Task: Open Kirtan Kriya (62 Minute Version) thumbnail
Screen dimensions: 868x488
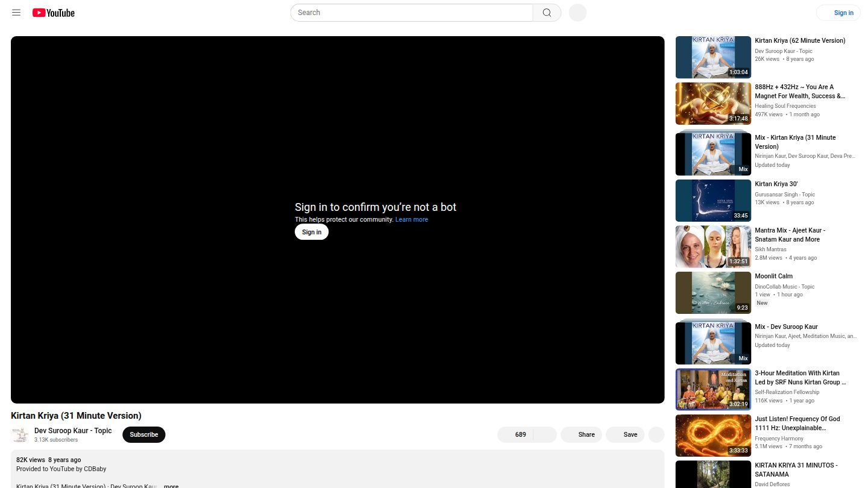Action: pos(713,57)
